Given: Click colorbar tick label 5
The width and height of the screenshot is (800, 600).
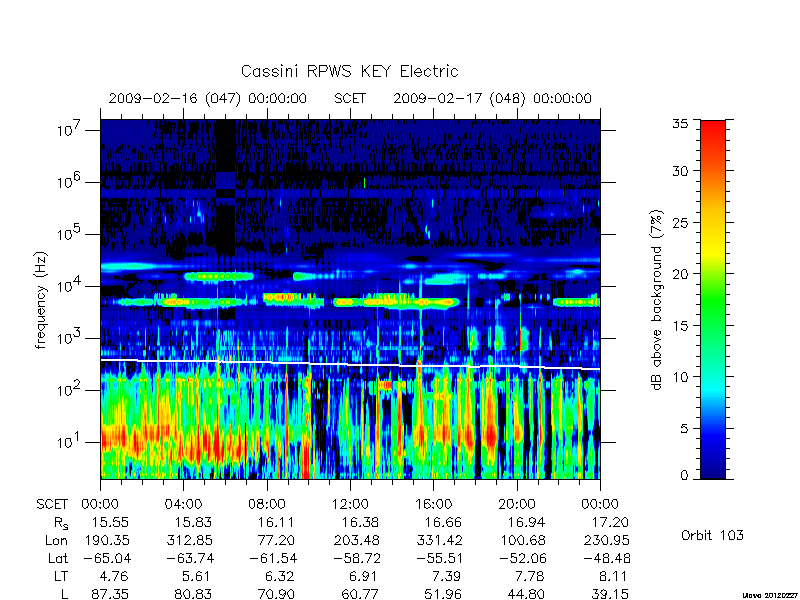Looking at the screenshot, I should tap(684, 428).
